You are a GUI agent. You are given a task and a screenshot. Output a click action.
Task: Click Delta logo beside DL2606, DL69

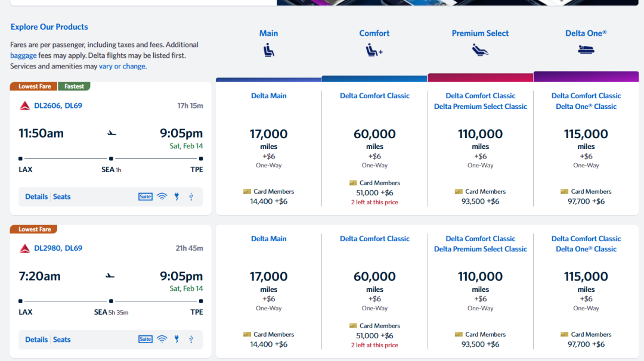point(25,105)
